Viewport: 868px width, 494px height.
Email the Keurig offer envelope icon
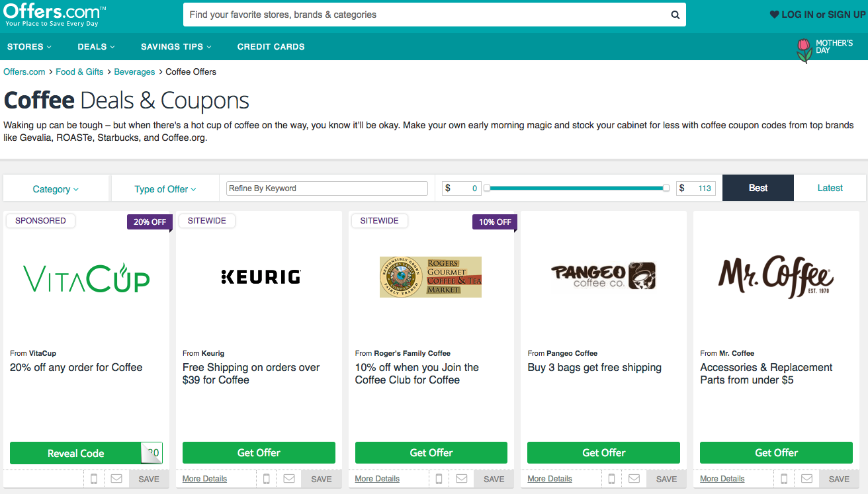click(288, 479)
